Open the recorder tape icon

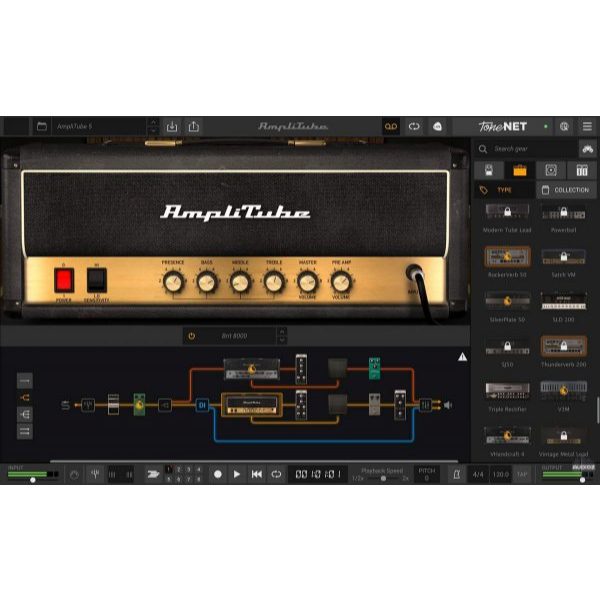(x=391, y=126)
